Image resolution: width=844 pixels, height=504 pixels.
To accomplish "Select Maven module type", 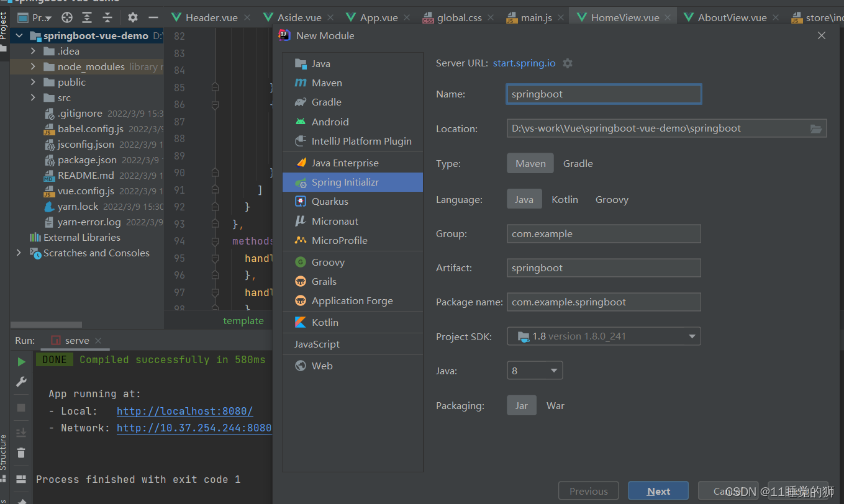I will pyautogui.click(x=352, y=83).
